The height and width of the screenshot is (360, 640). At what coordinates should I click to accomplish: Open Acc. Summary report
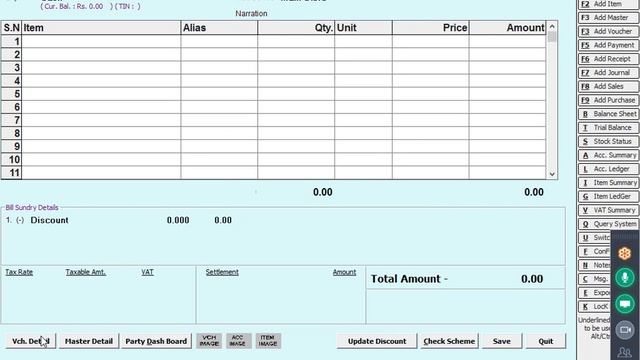click(608, 155)
